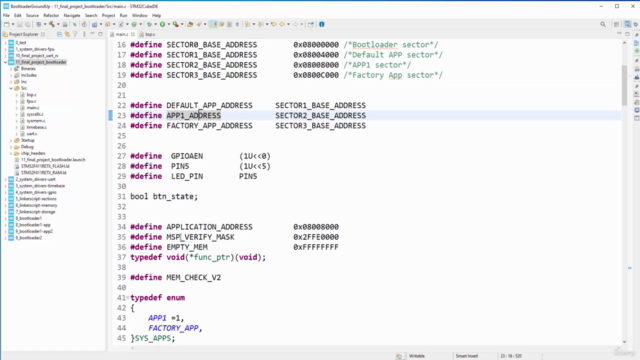The image size is (640, 360).
Task: Collapse the 11_final_project_bootloader project
Action: pos(5,62)
